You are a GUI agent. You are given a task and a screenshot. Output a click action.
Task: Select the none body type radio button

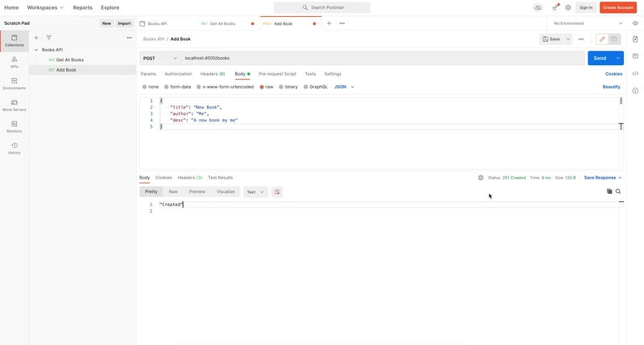(145, 87)
